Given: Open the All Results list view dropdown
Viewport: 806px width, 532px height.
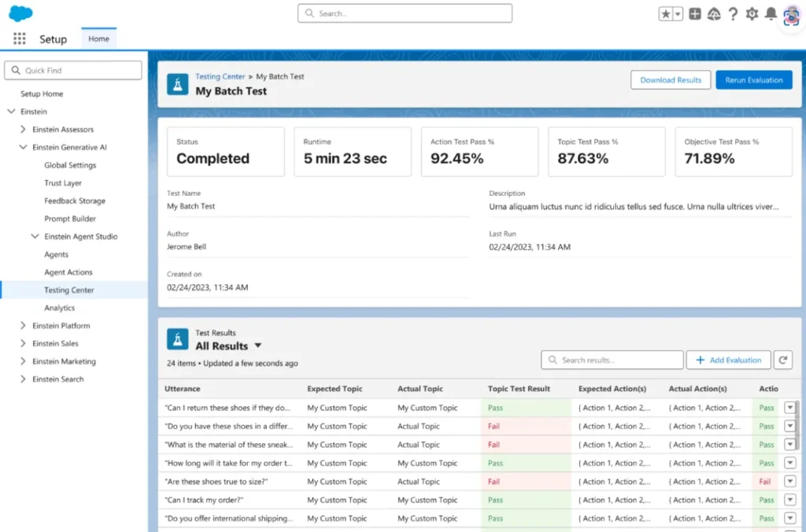Looking at the screenshot, I should tap(257, 346).
